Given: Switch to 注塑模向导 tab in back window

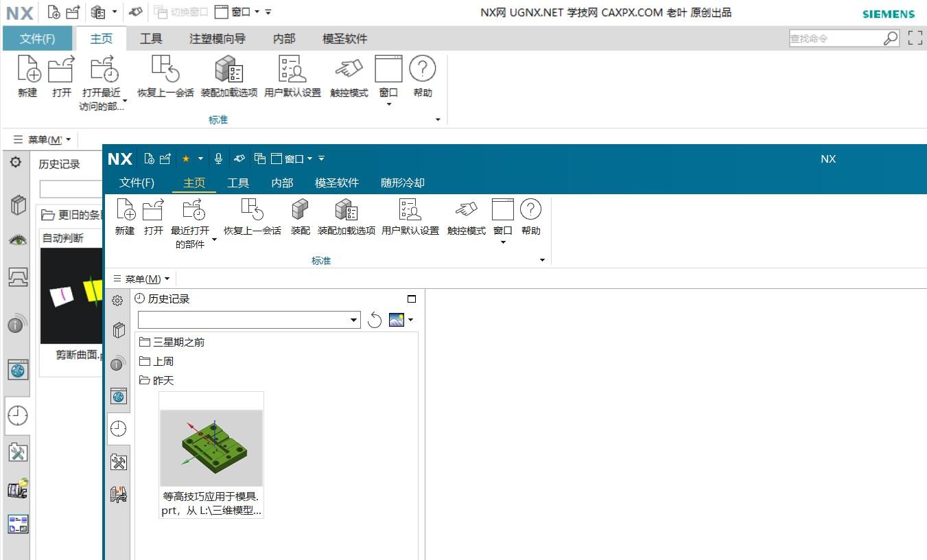Looking at the screenshot, I should click(218, 39).
